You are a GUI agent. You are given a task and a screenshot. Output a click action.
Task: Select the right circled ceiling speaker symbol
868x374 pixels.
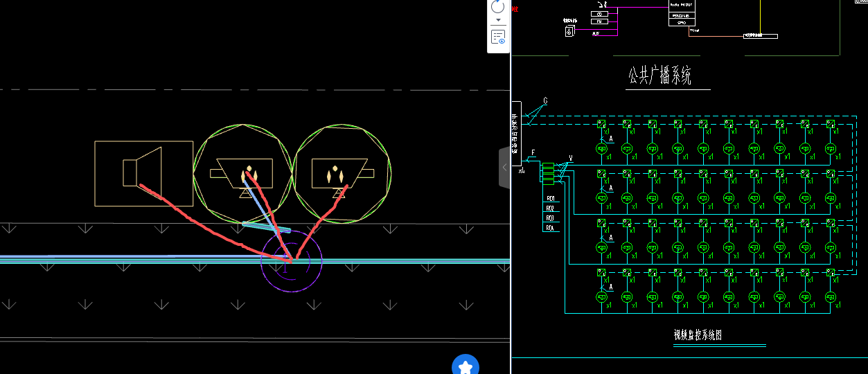pos(342,173)
